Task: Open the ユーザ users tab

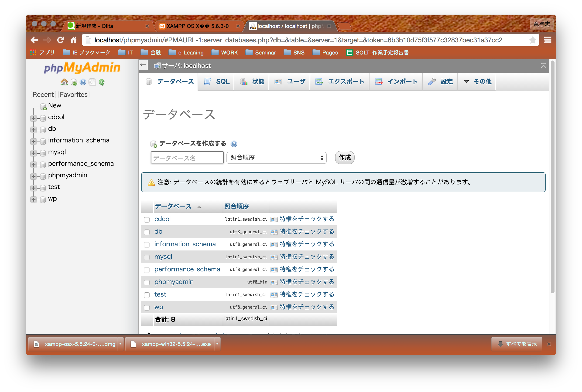Action: point(290,81)
